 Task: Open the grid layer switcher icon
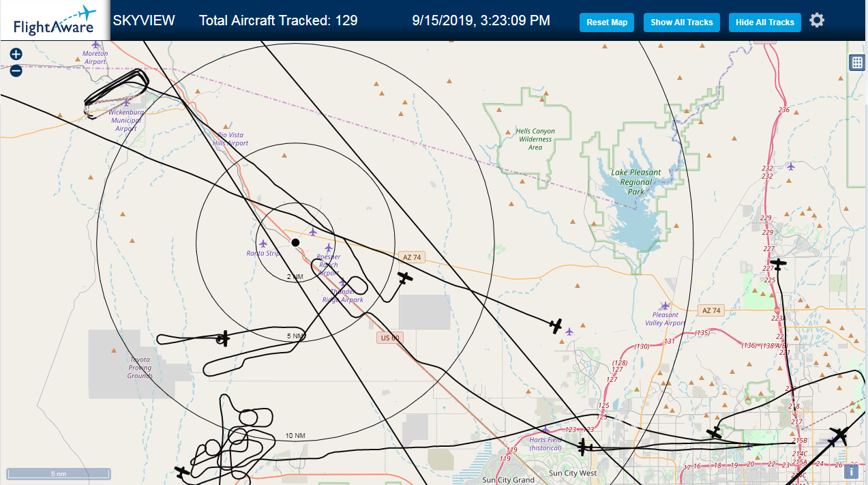point(857,63)
